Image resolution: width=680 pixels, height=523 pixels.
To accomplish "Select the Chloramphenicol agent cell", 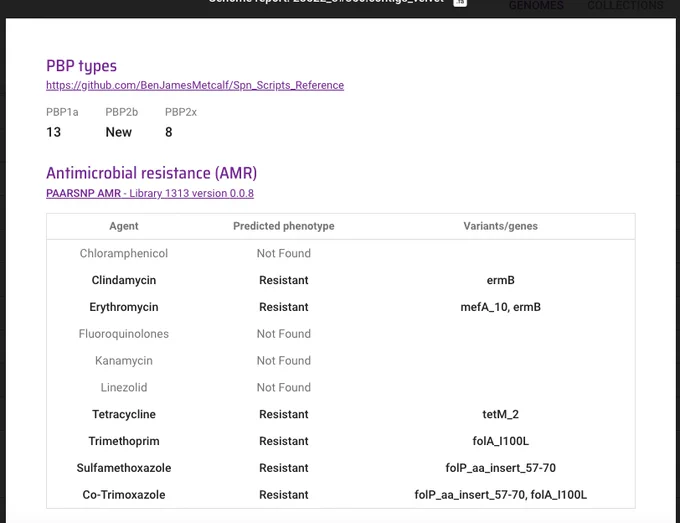I will coord(124,253).
